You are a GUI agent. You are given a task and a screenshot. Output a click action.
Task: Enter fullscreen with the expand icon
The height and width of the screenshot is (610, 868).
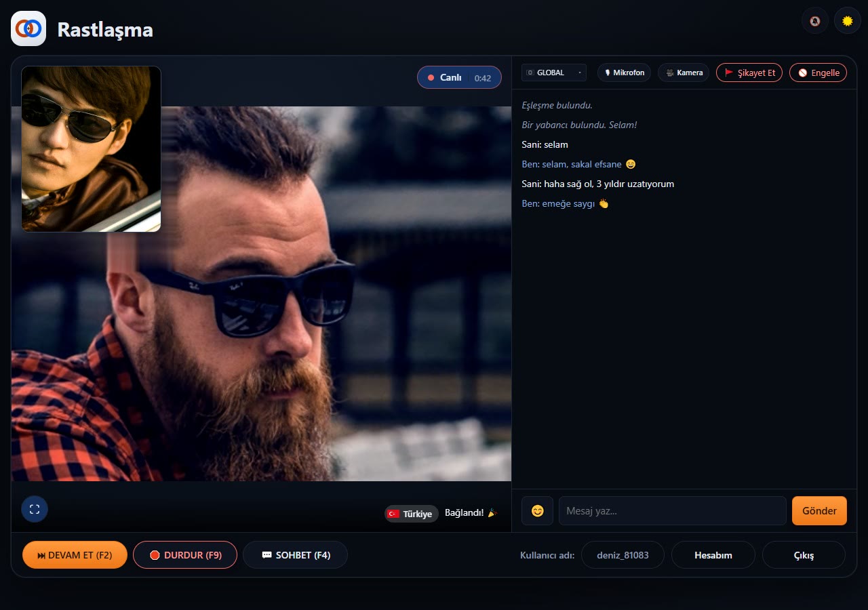35,509
